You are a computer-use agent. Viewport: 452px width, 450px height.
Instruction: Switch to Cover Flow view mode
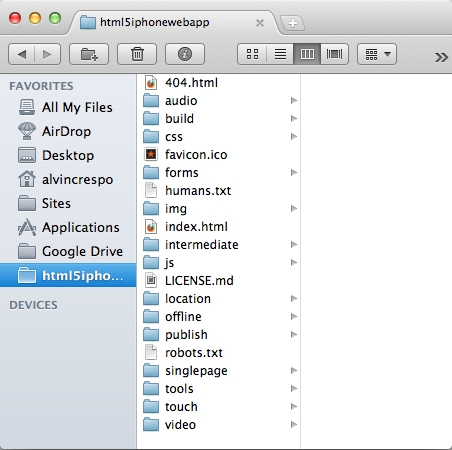coord(334,54)
